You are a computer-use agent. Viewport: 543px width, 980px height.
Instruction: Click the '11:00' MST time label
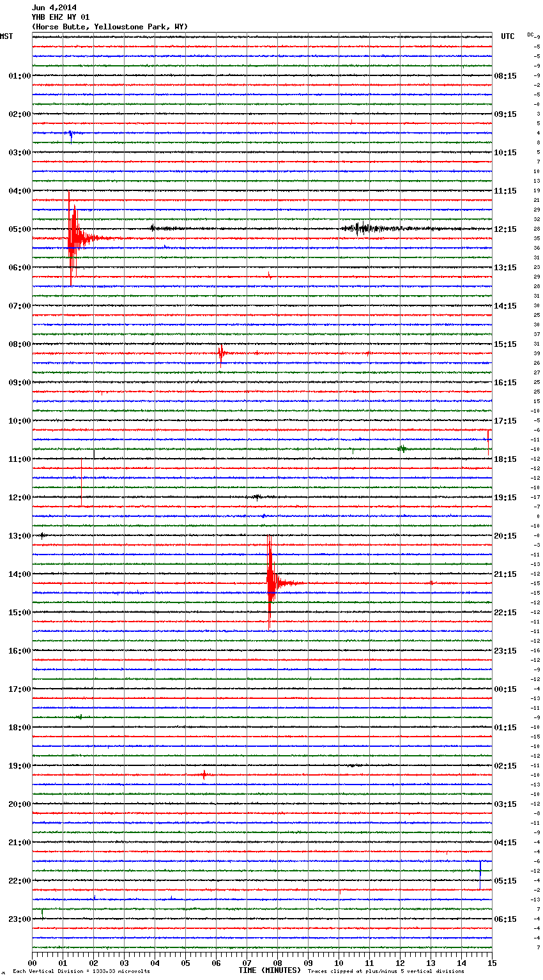pos(19,459)
